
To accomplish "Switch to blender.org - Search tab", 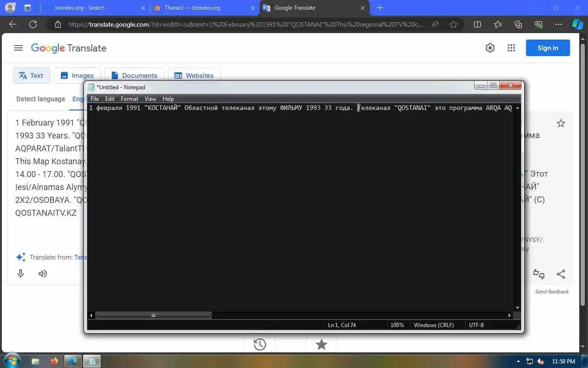I will coord(94,8).
